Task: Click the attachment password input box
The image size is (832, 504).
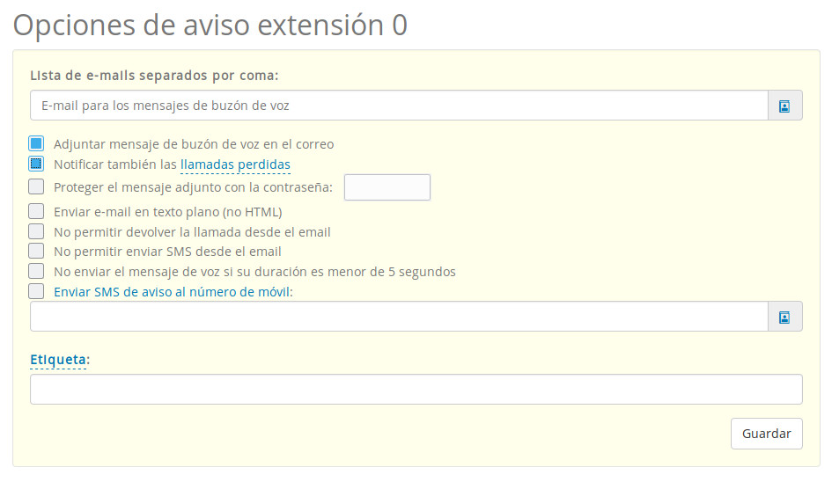Action: click(x=387, y=187)
